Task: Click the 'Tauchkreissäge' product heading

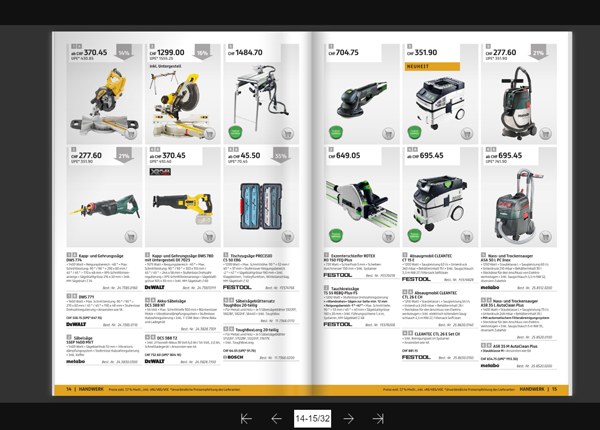Action: coord(345,289)
